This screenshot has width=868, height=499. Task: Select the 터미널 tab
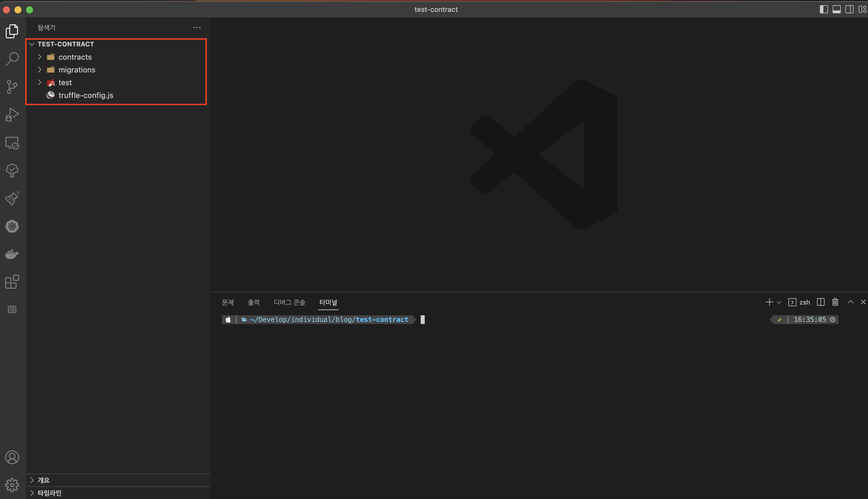click(328, 302)
